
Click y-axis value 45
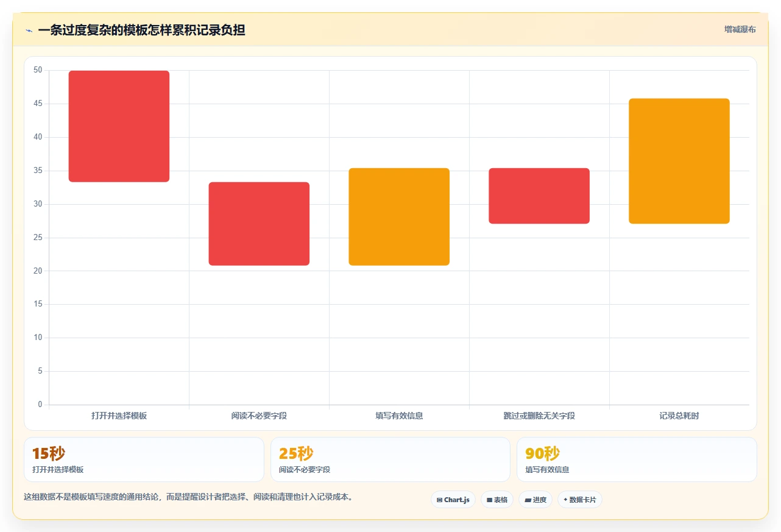(38, 104)
